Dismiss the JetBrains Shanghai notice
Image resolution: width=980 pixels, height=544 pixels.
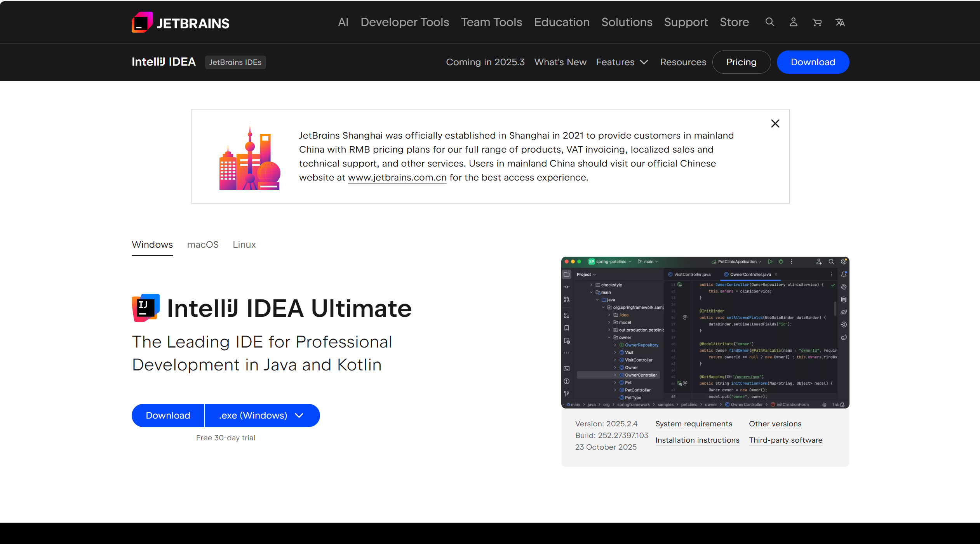point(775,123)
